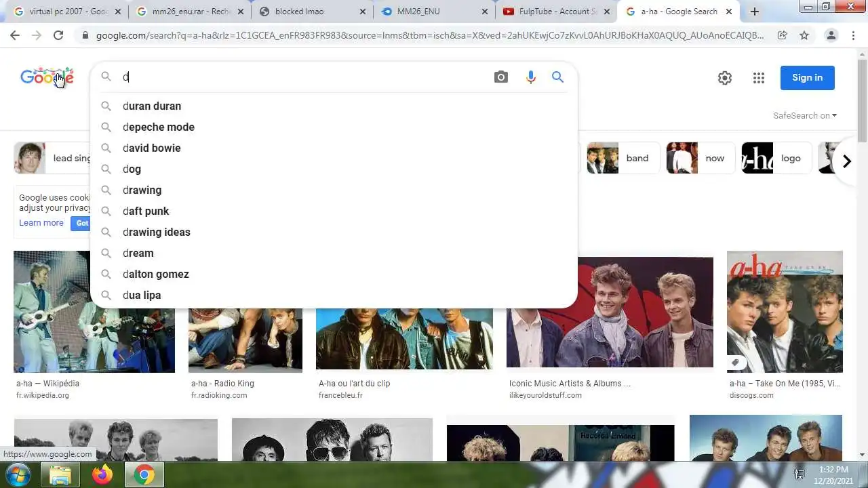Viewport: 868px width, 488px height.
Task: Click the Sign in button
Action: (807, 77)
